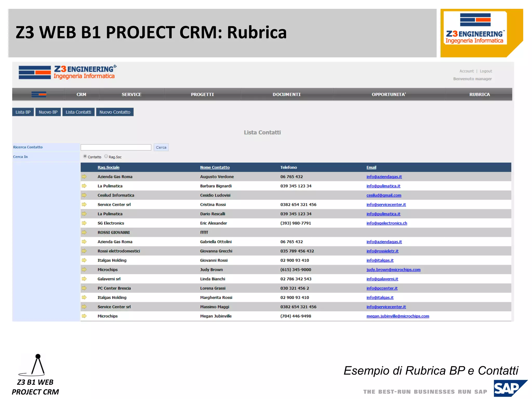Select phone number (393) 980-7791
The width and height of the screenshot is (532, 399).
pyautogui.click(x=296, y=223)
